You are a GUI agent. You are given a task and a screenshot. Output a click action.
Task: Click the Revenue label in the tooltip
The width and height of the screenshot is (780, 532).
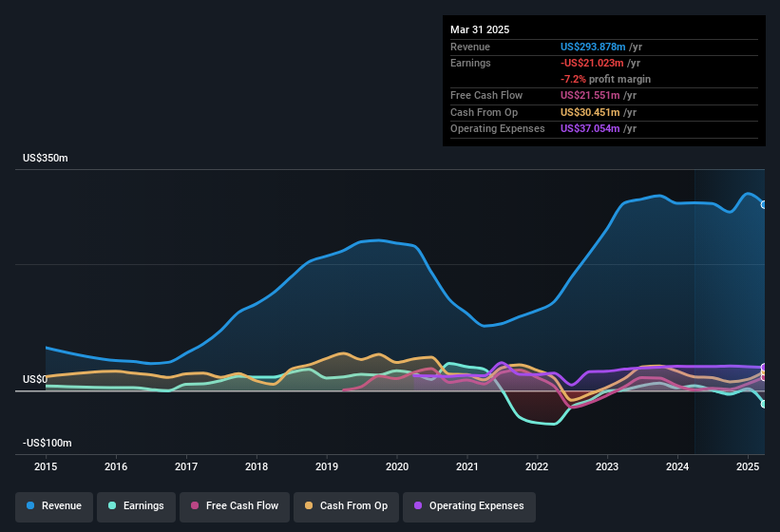click(x=470, y=47)
